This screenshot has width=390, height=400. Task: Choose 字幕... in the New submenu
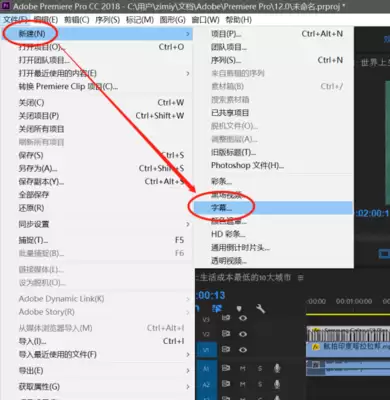(x=273, y=208)
